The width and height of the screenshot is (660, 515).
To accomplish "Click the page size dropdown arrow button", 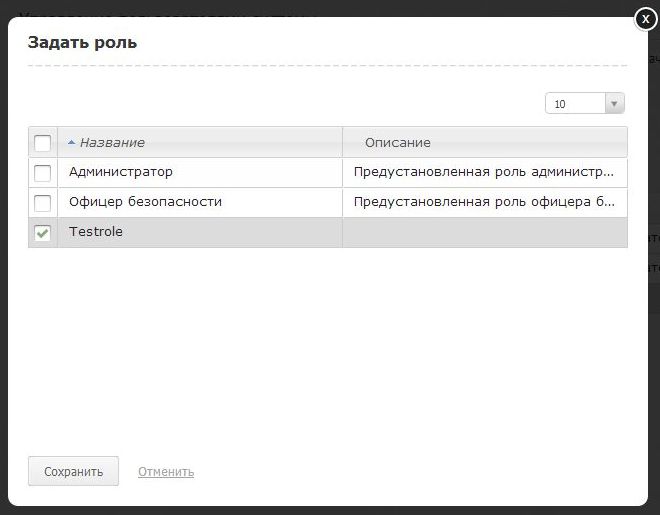I will [x=615, y=104].
